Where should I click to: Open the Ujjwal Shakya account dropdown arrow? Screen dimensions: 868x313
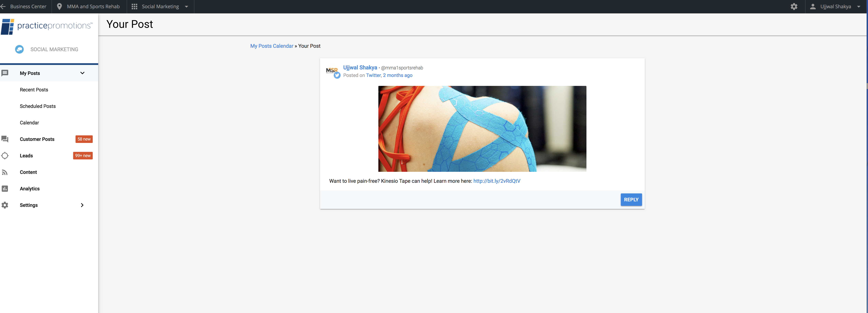point(859,6)
